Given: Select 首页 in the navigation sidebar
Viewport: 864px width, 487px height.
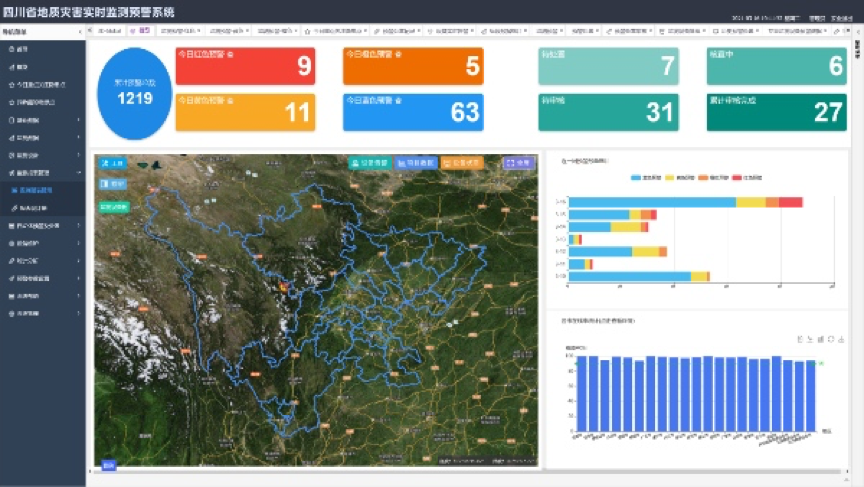Looking at the screenshot, I should tap(22, 48).
